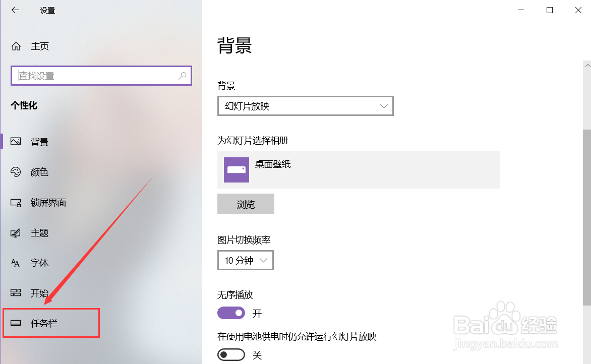Change the 10 分钟 duration selection

(x=245, y=260)
